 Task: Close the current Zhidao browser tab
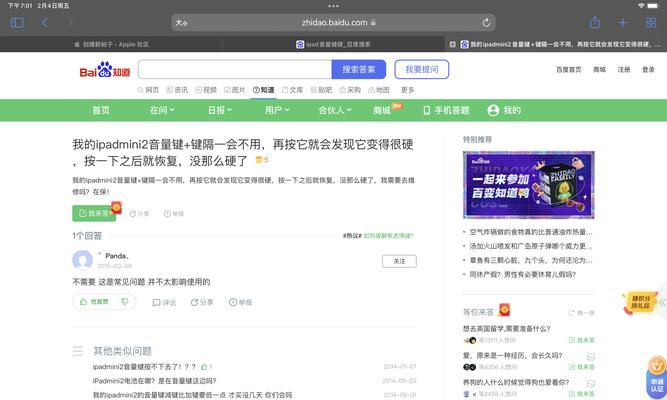453,44
